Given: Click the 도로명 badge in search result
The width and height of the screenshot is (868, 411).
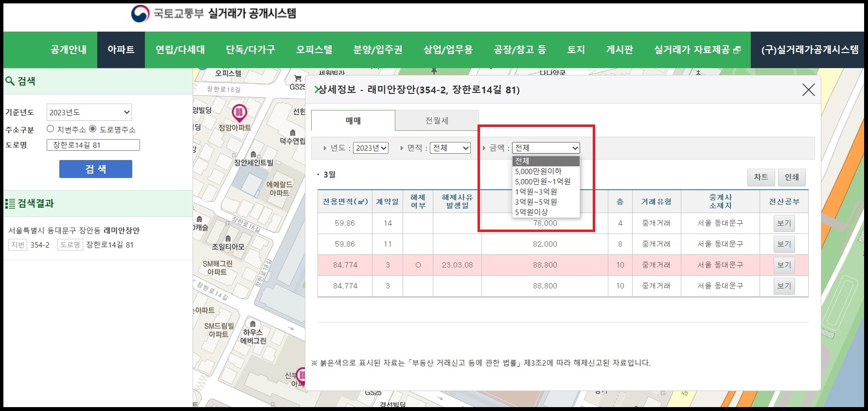Looking at the screenshot, I should 71,245.
